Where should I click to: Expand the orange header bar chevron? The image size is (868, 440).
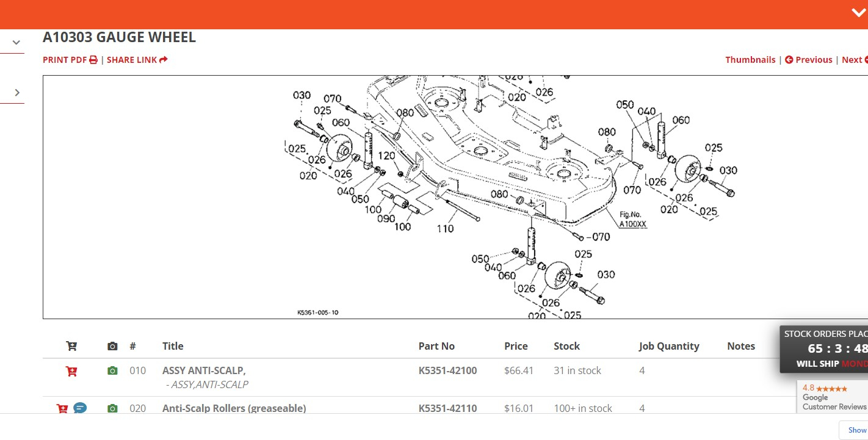pos(858,13)
